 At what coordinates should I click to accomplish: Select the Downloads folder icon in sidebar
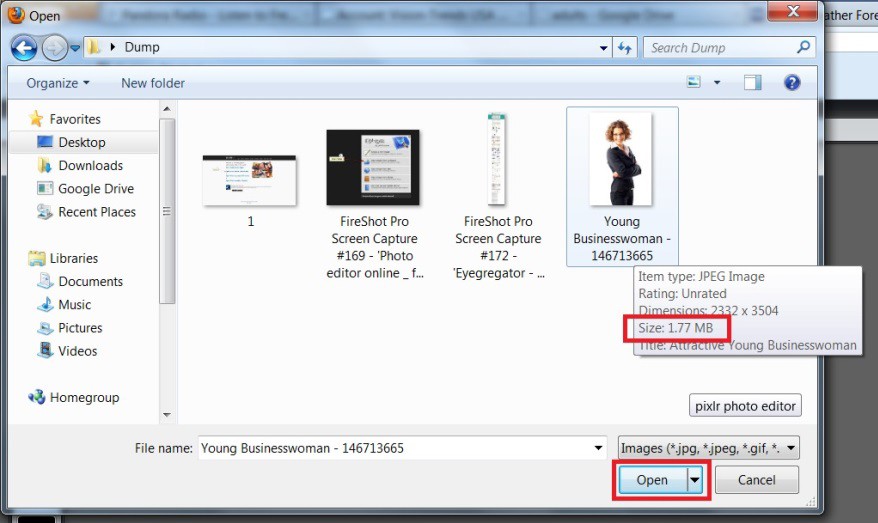coord(45,166)
